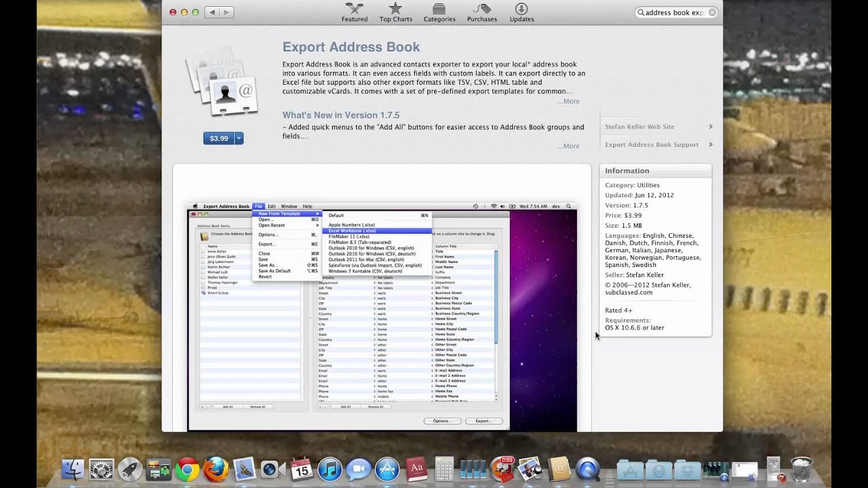Open the Featured section

354,12
